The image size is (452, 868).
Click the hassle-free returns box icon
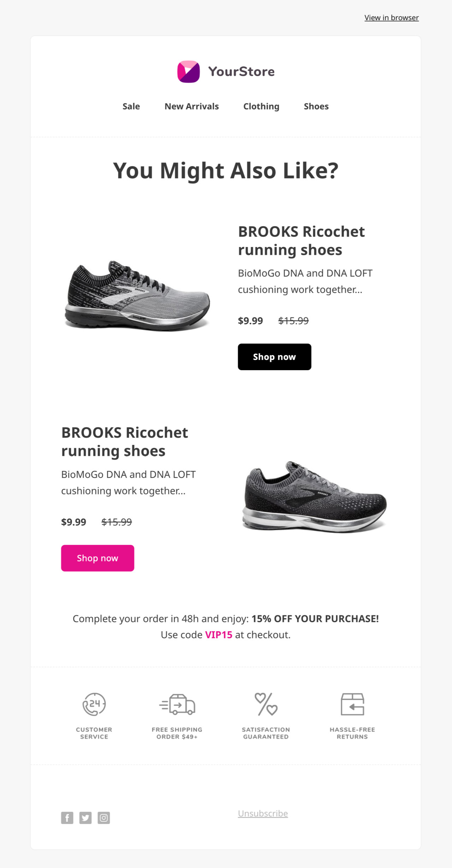click(x=352, y=704)
